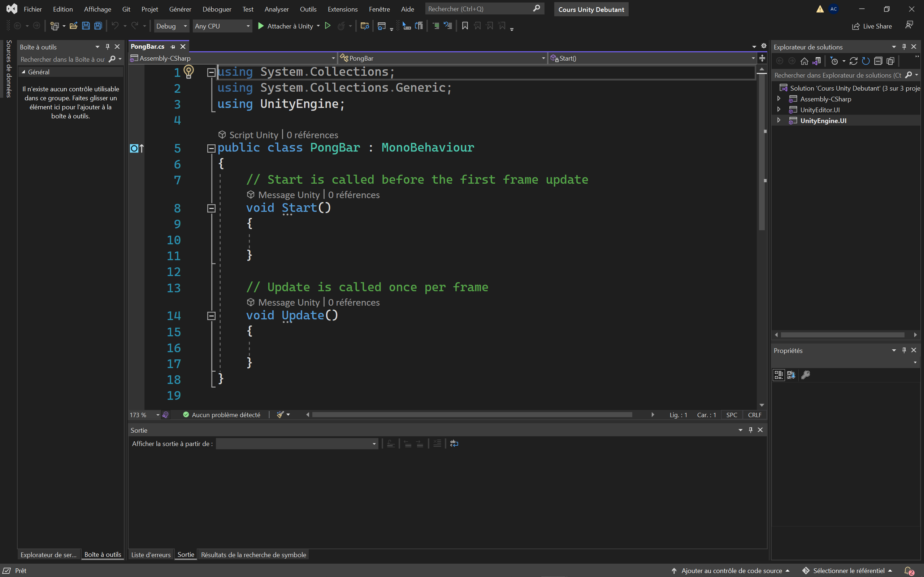Expand the UnityEngine.UI tree item
This screenshot has height=577, width=924.
[780, 120]
